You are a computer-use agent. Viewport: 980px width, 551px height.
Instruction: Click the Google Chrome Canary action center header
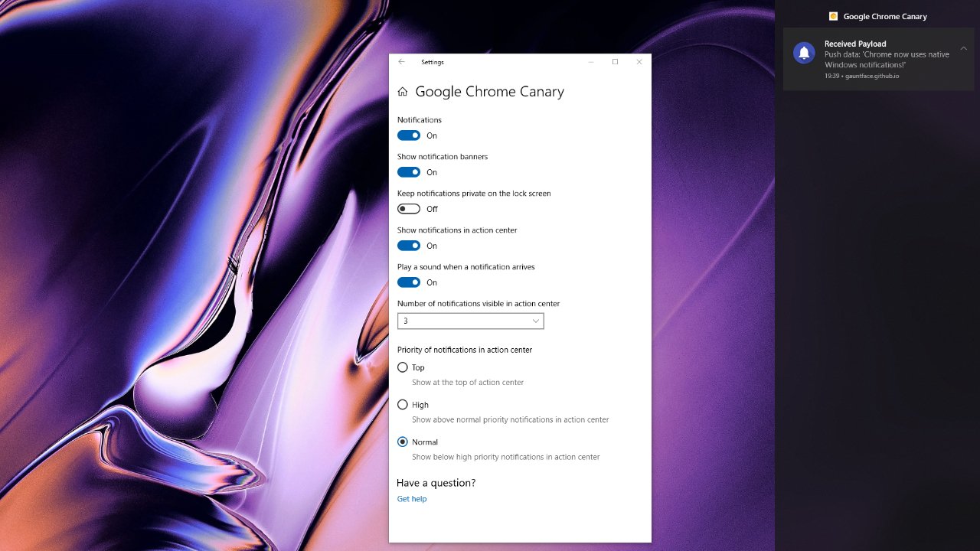pos(885,16)
